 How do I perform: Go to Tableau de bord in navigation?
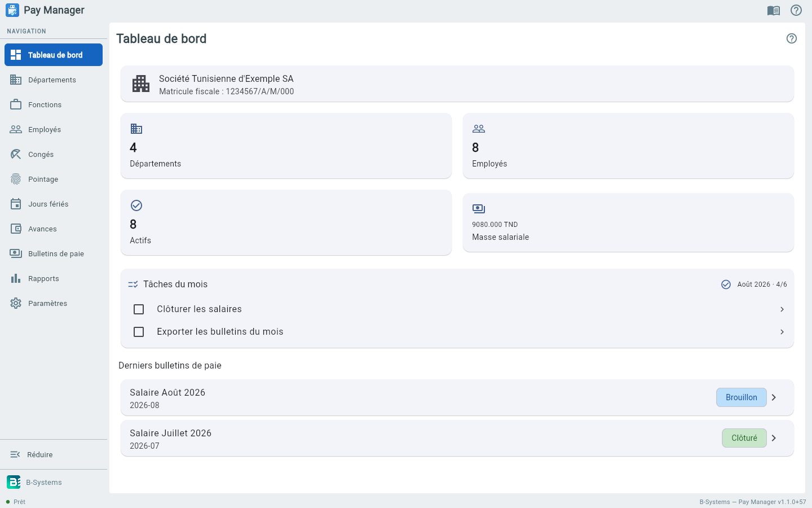coord(54,55)
